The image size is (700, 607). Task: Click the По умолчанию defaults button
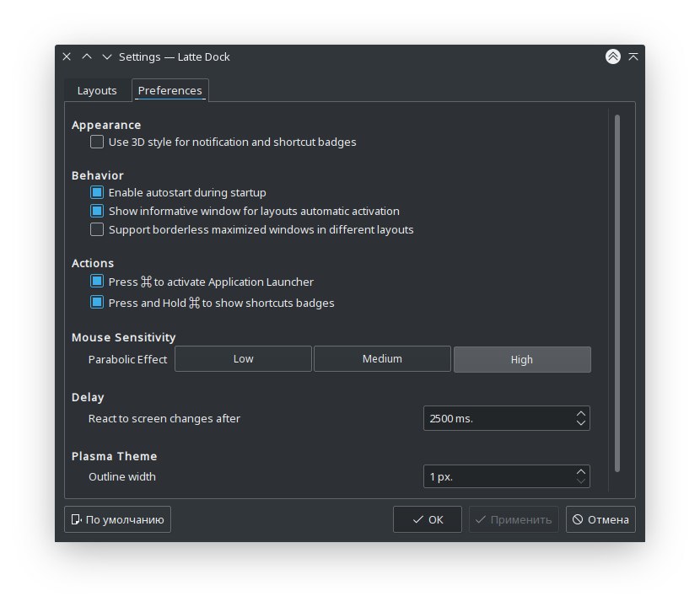117,519
